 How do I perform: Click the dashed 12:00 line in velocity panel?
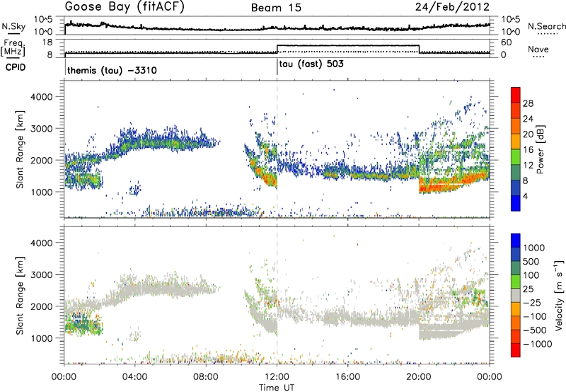(x=277, y=295)
